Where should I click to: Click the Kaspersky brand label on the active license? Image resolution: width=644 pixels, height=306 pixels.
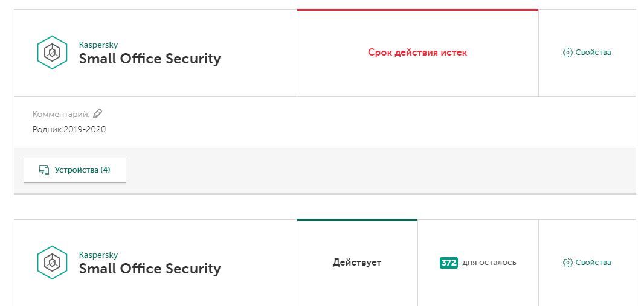(98, 255)
